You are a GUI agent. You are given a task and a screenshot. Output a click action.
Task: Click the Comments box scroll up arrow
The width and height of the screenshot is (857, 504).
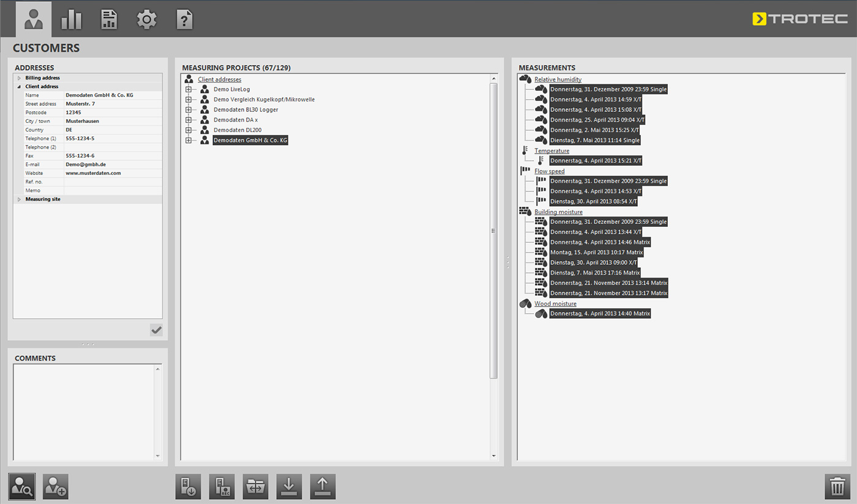(x=158, y=369)
